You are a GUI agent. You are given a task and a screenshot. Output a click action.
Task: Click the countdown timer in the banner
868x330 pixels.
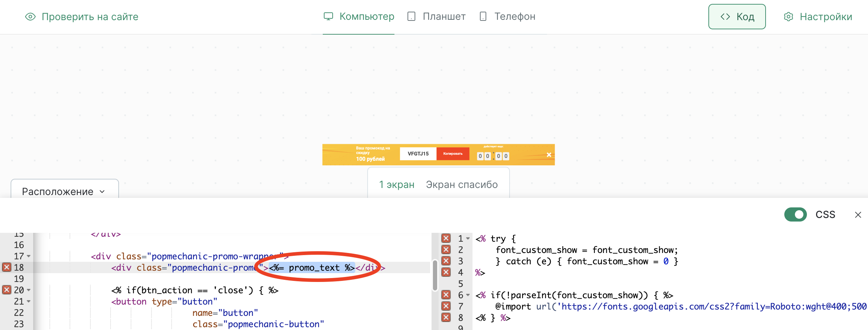coord(493,156)
